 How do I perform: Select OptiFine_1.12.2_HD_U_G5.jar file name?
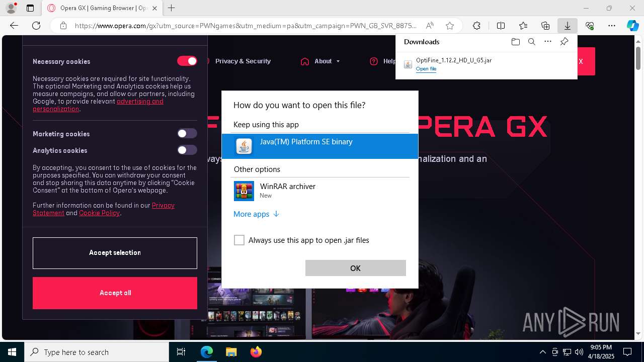click(454, 60)
